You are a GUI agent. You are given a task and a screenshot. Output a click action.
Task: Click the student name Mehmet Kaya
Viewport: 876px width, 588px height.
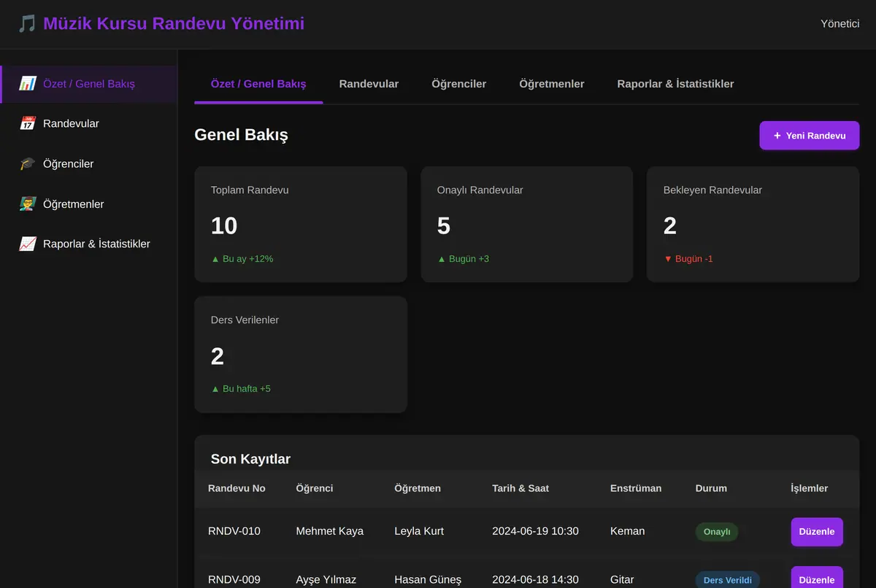[330, 531]
